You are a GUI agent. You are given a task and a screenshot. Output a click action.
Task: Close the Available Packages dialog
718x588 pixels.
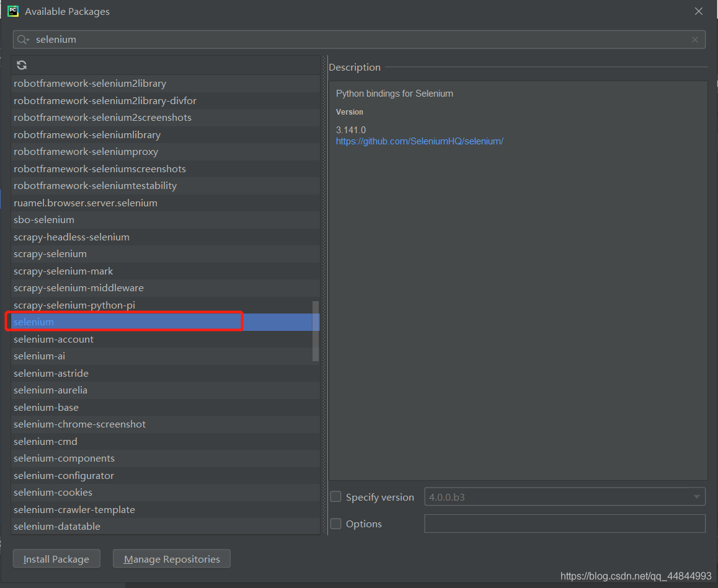point(698,11)
